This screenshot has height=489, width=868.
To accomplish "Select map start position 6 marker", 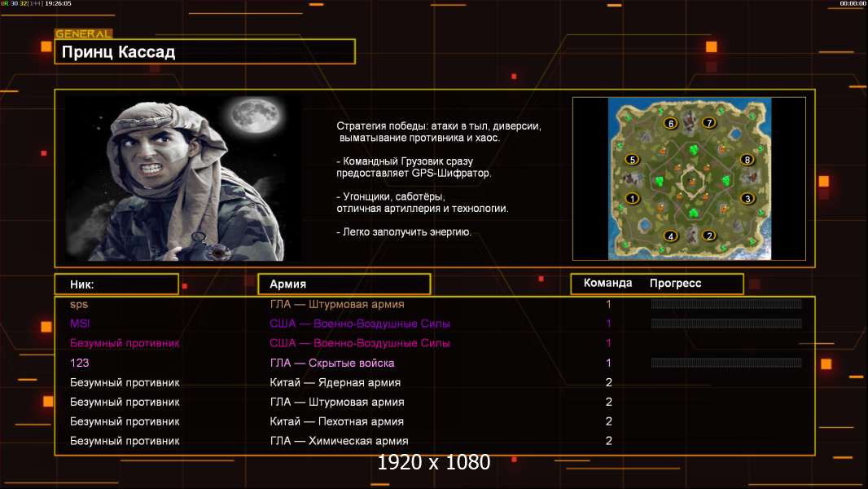I will click(x=670, y=123).
